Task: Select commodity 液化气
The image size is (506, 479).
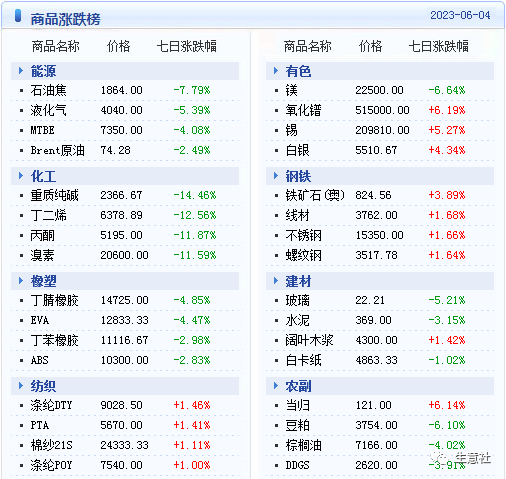Action: (48, 110)
